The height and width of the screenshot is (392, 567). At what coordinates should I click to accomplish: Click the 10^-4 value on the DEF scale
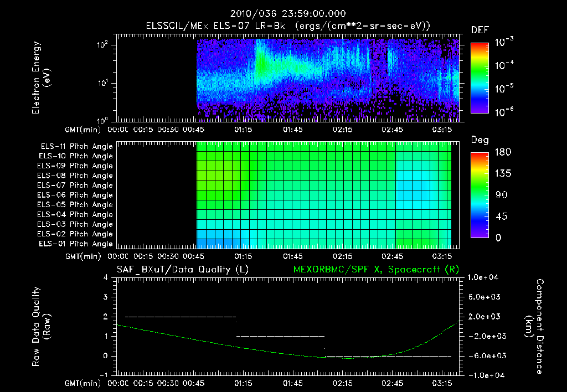click(504, 65)
